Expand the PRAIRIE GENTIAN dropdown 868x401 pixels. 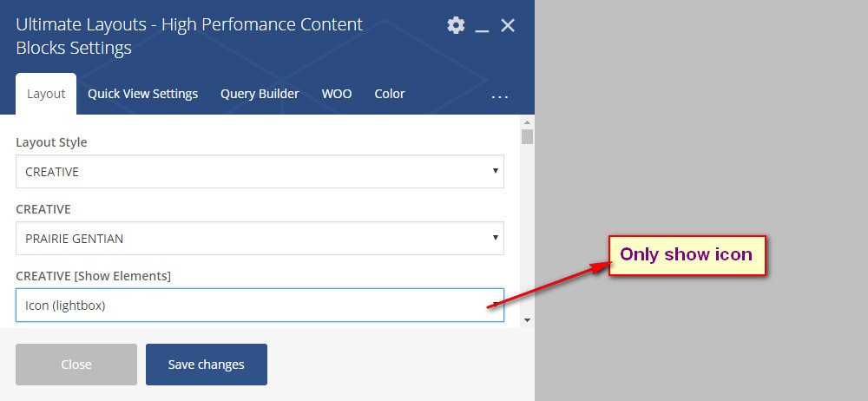coord(260,238)
